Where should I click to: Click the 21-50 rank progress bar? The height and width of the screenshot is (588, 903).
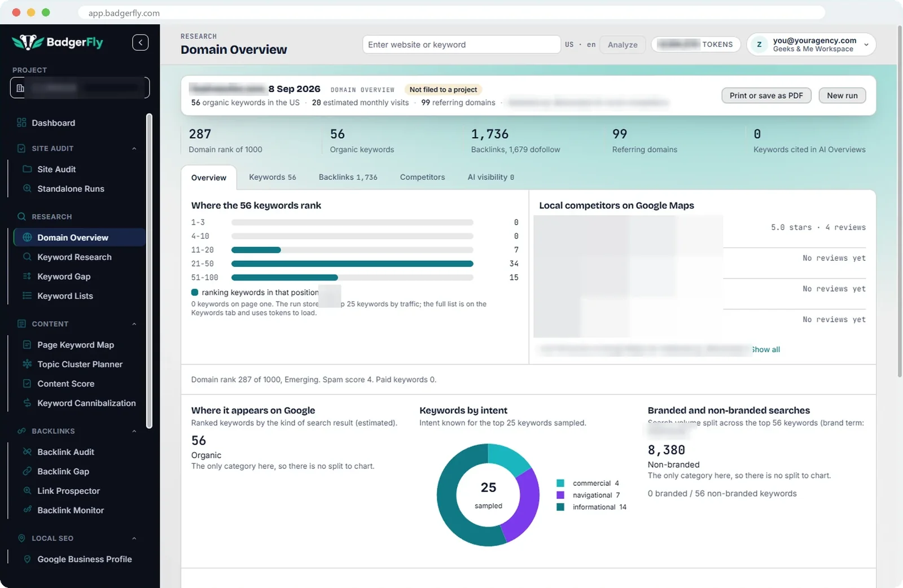(x=352, y=264)
